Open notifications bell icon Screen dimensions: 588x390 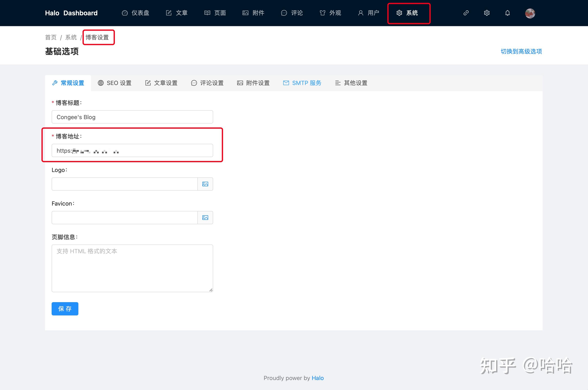(507, 13)
